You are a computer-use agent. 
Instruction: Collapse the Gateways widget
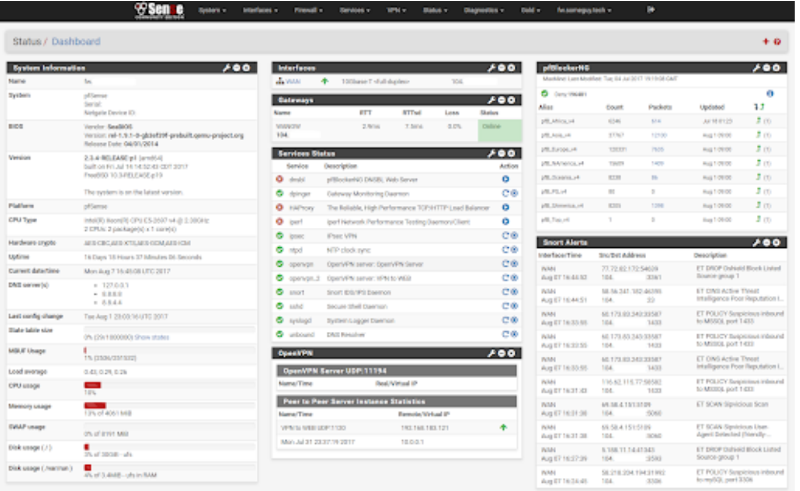pos(502,100)
